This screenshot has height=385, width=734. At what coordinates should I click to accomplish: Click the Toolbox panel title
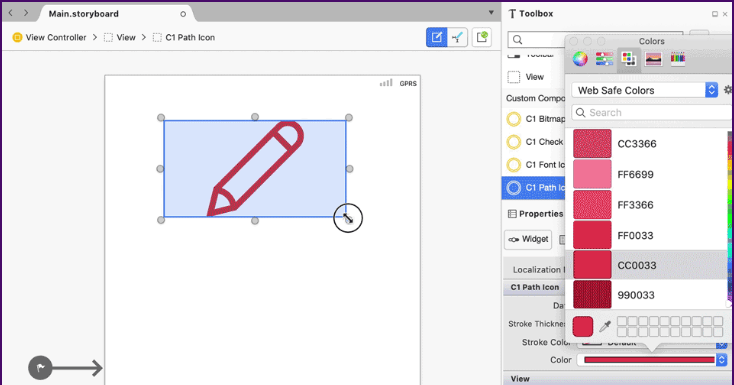pos(536,14)
